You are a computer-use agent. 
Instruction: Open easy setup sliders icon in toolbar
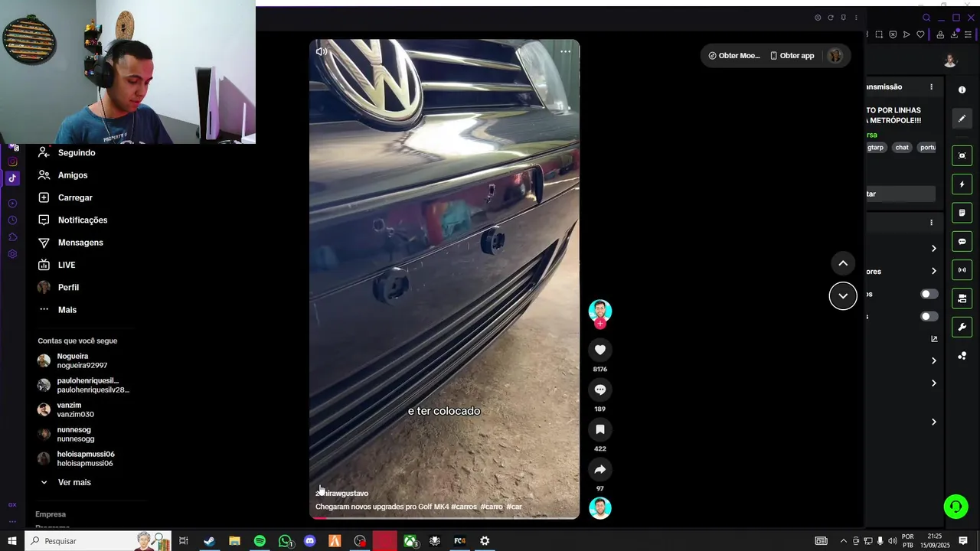click(x=969, y=34)
